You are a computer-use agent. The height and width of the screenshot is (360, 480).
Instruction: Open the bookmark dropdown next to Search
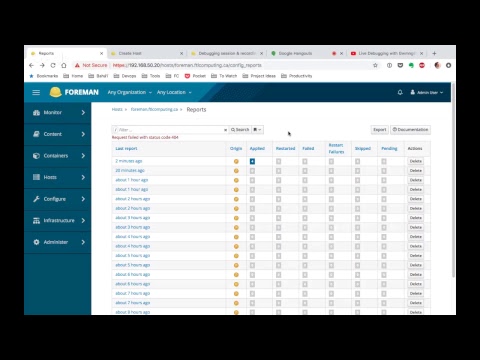[x=257, y=130]
